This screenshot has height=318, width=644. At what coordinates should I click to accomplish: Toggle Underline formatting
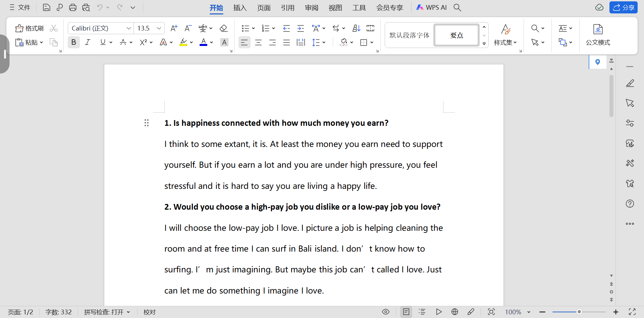tap(103, 42)
